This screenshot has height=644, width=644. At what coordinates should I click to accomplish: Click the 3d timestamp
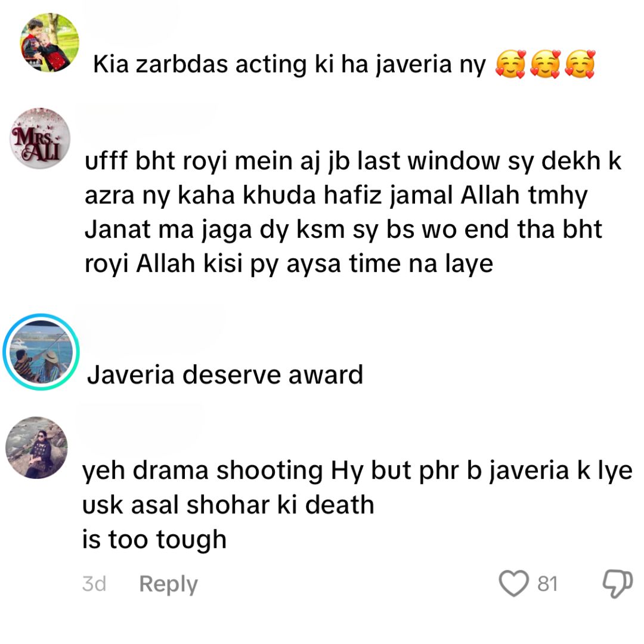point(94,584)
